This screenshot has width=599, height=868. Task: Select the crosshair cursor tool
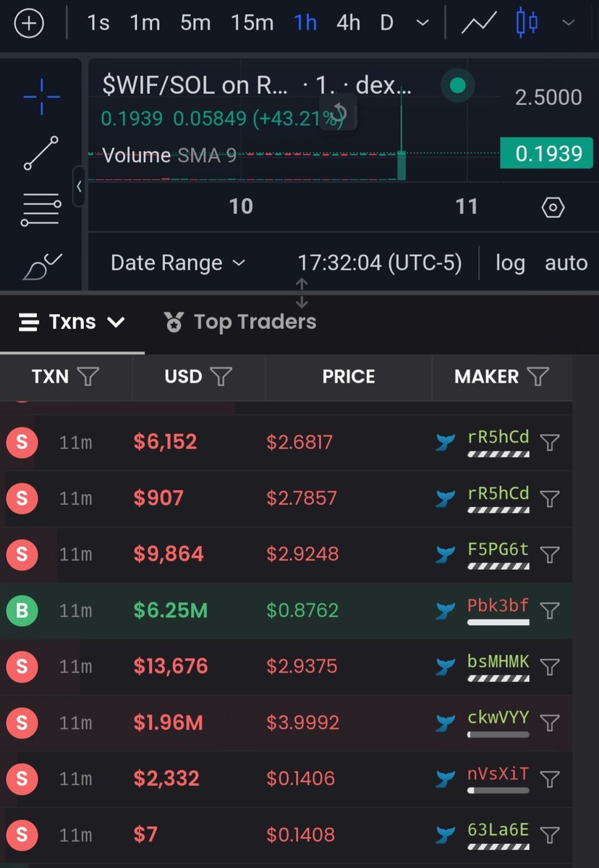tap(41, 97)
